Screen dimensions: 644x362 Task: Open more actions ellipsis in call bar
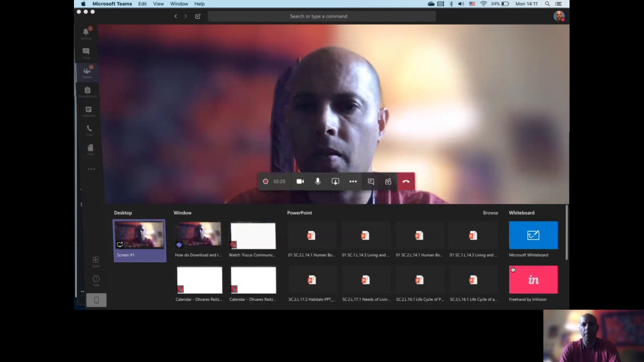tap(353, 182)
